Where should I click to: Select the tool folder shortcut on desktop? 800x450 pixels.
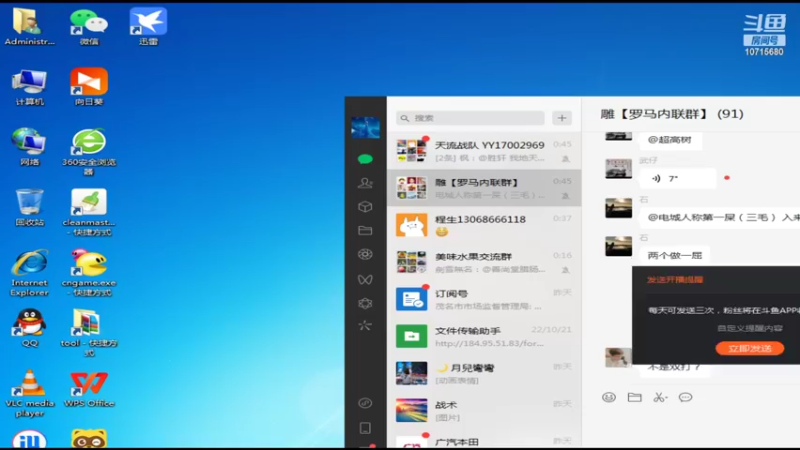pos(89,333)
